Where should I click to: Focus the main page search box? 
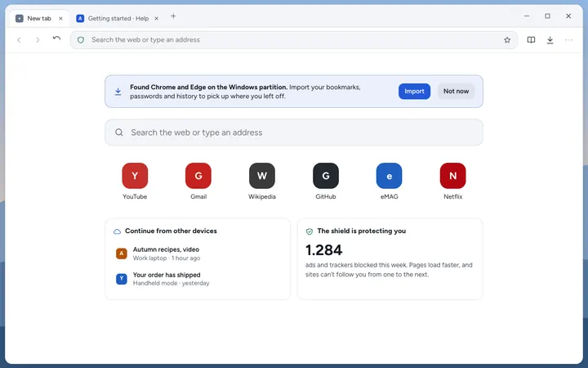click(294, 132)
